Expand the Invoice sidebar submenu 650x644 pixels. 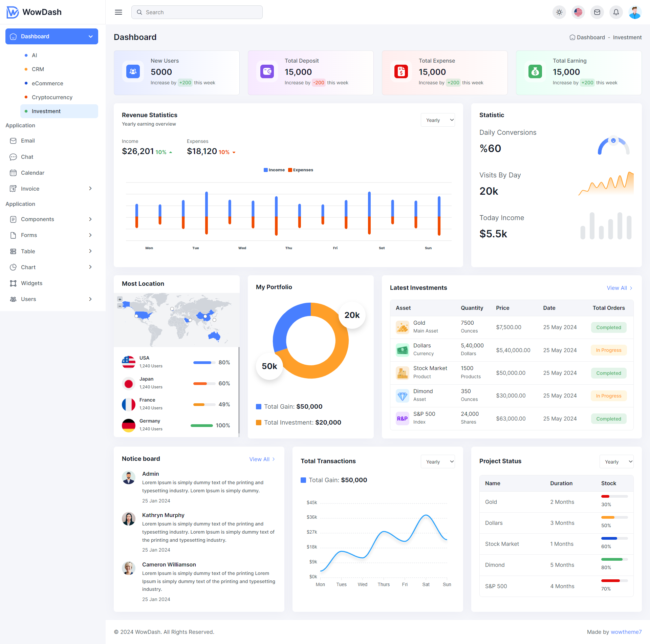click(90, 189)
